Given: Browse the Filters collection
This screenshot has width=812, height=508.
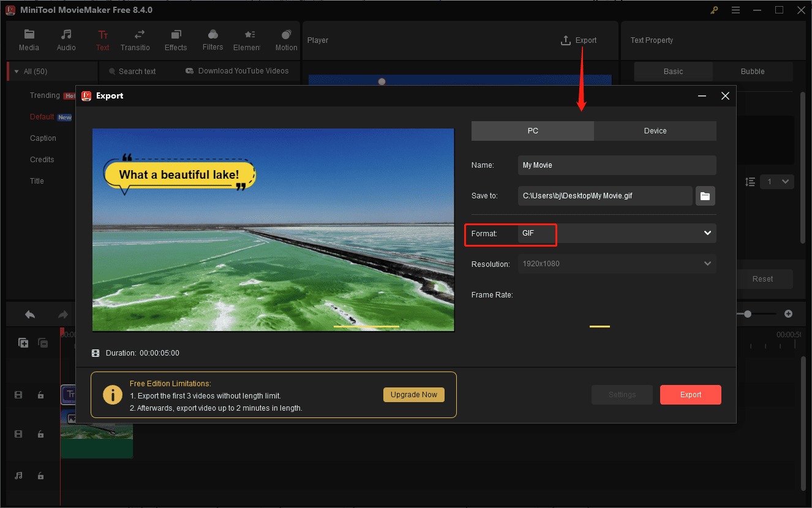Looking at the screenshot, I should click(212, 40).
